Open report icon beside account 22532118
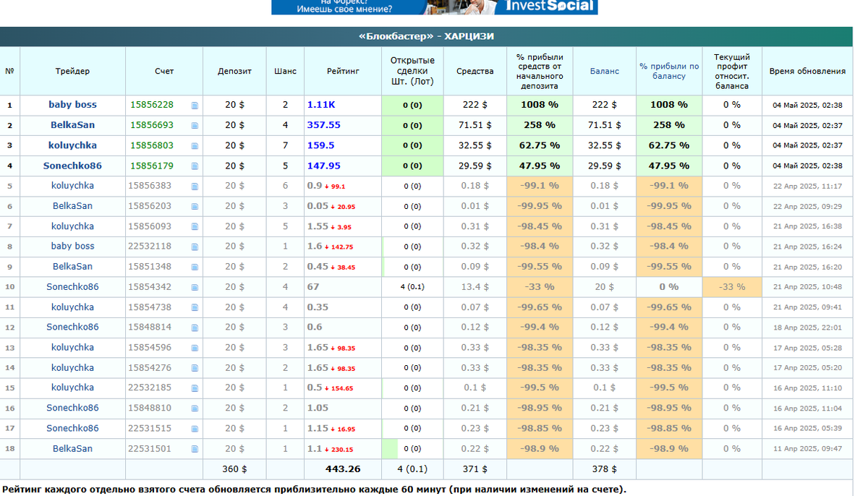The image size is (868, 496). tap(195, 247)
